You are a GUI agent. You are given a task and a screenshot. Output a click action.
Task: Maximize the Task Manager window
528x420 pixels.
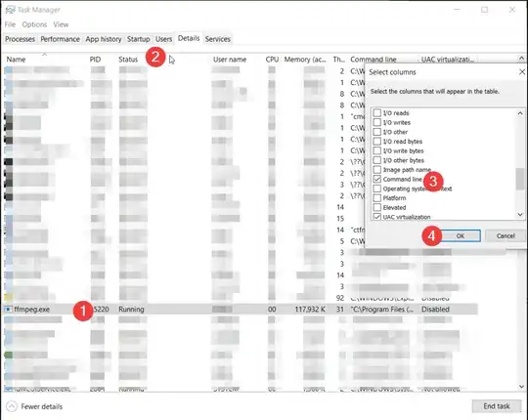[484, 10]
